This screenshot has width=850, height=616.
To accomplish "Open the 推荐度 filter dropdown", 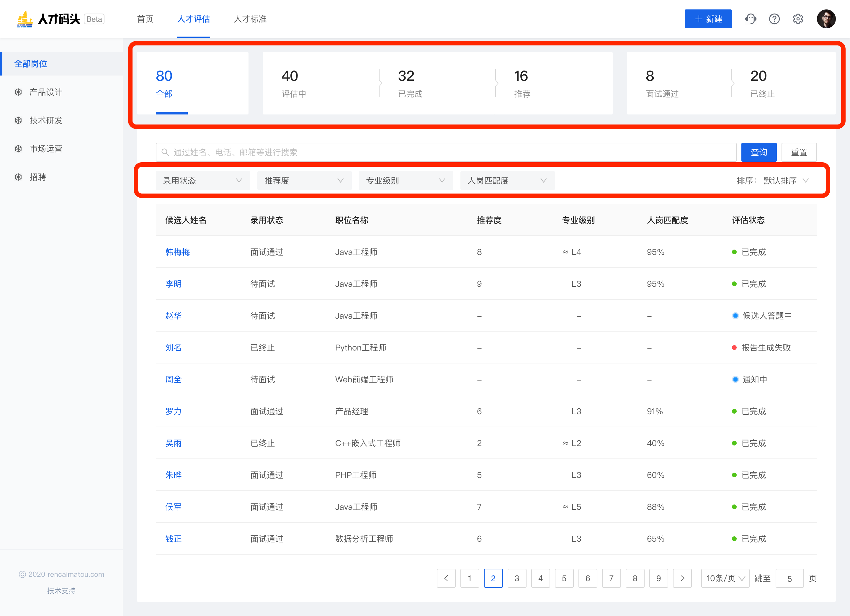I will (304, 181).
